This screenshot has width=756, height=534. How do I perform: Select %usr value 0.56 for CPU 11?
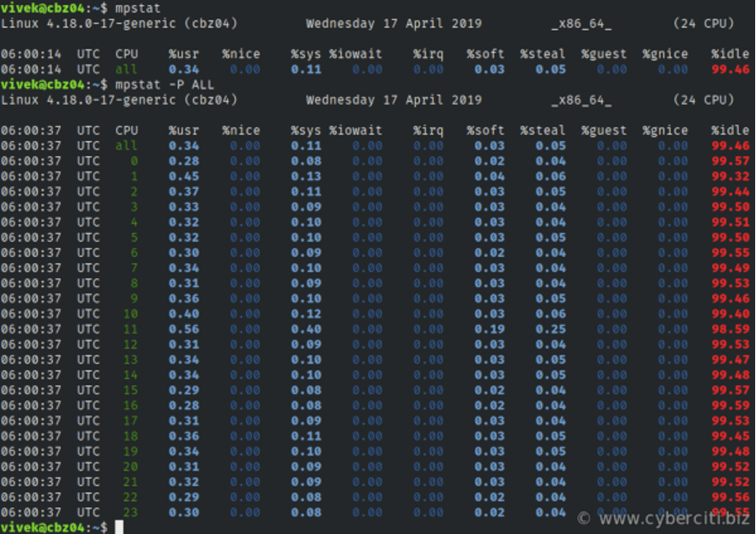point(184,329)
